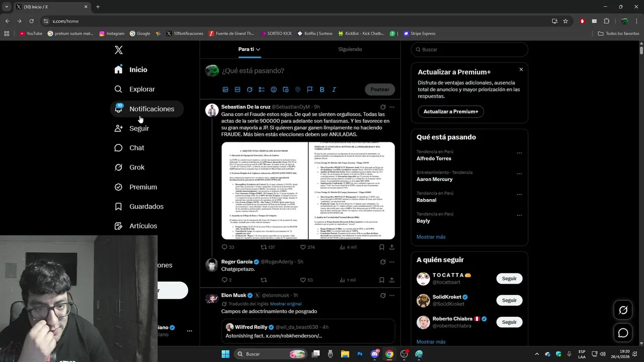Viewport: 644px width, 362px height.
Task: Open more options on Roger García's post
Action: (392, 262)
